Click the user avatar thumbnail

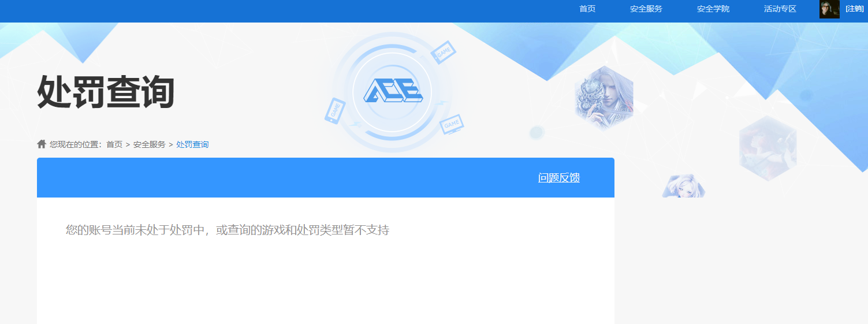coord(829,9)
